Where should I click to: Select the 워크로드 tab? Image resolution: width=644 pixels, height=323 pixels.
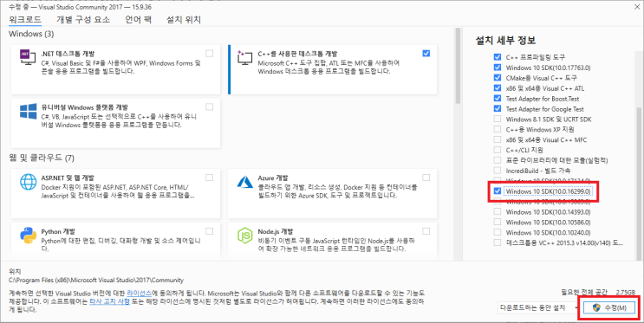pos(24,19)
